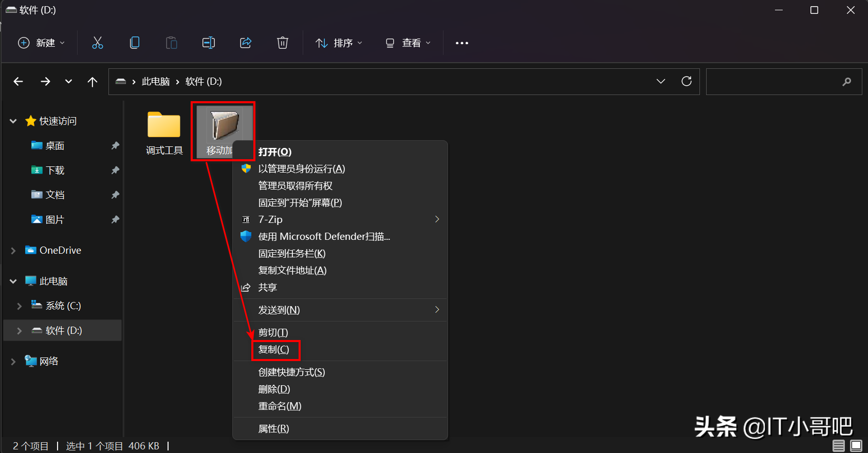868x453 pixels.
Task: Click the Copy icon in toolbar
Action: [135, 43]
